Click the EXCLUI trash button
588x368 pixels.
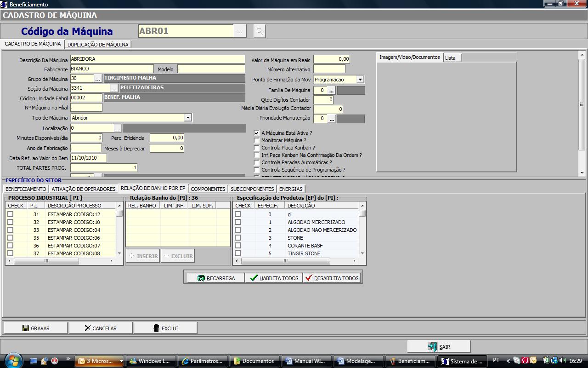coord(165,328)
